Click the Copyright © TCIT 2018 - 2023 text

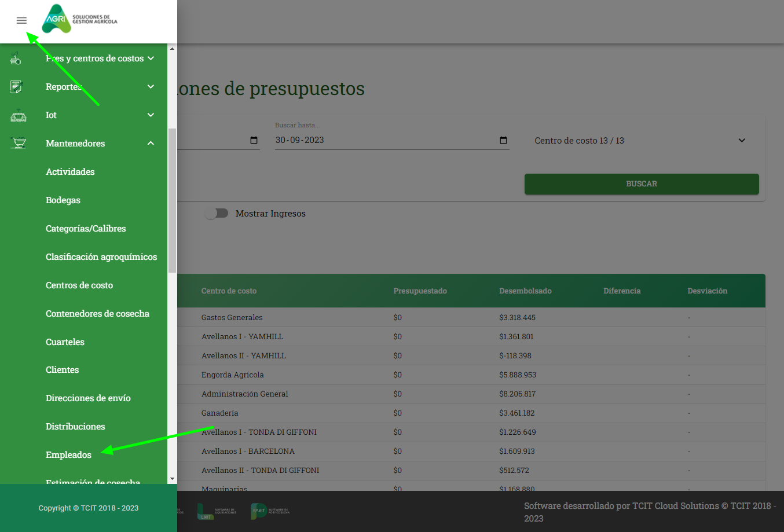(89, 508)
